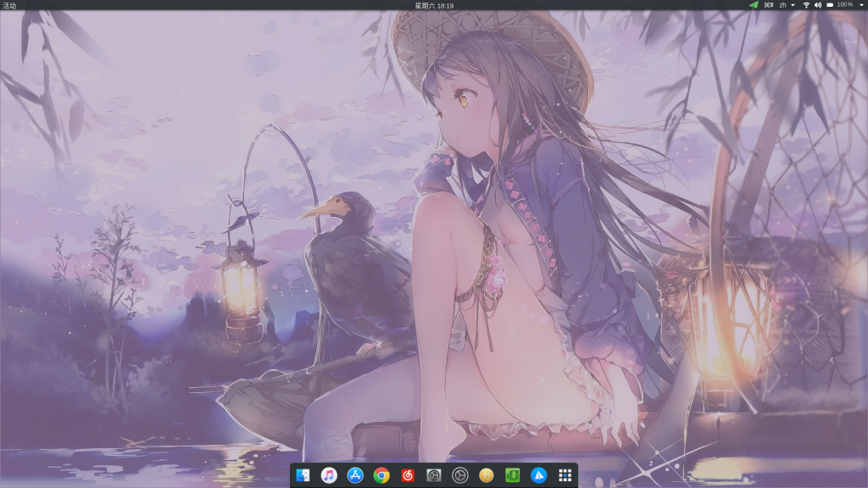Image resolution: width=868 pixels, height=488 pixels.
Task: Show all applications grid
Action: coord(565,475)
